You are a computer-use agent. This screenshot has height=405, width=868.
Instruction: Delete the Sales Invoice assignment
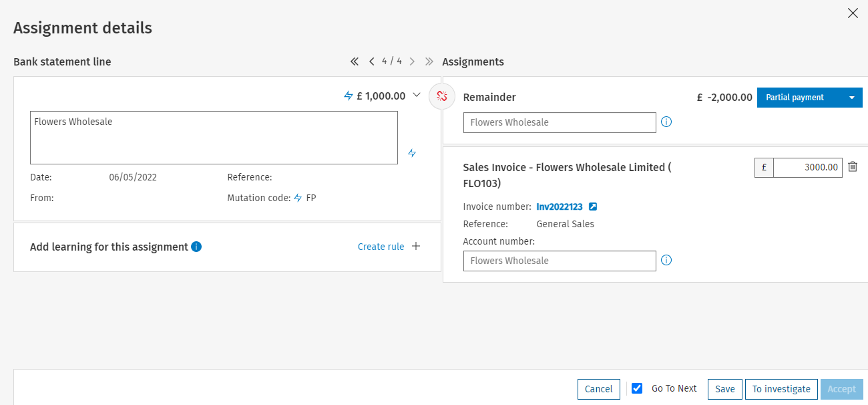(853, 166)
